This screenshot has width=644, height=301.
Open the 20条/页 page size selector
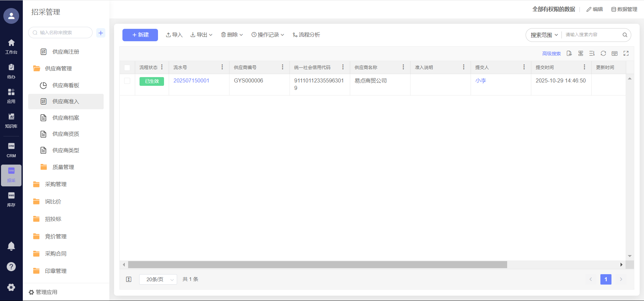[x=158, y=279]
